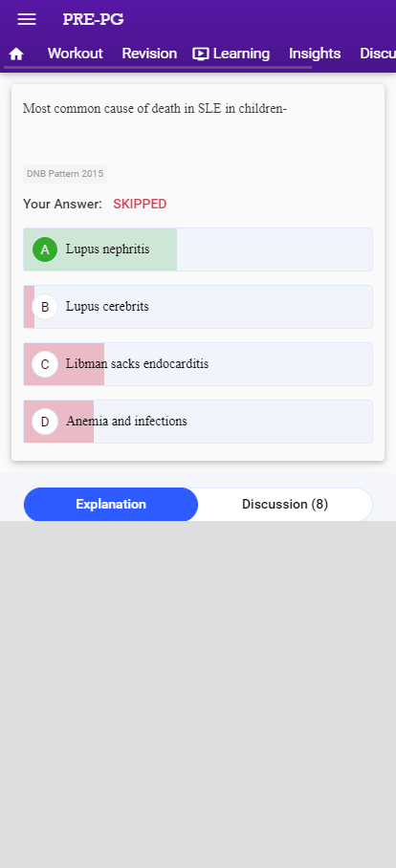Go to the Home icon
The image size is (396, 868).
(16, 54)
